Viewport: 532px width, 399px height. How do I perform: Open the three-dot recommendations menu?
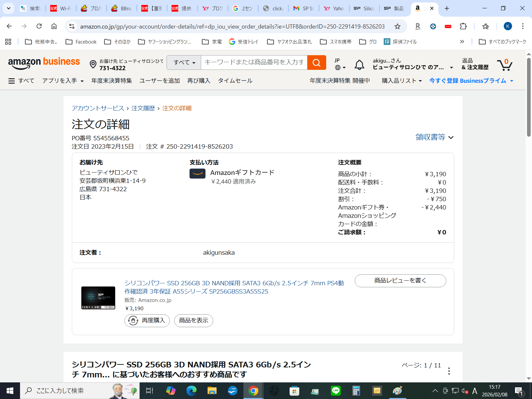click(x=449, y=371)
